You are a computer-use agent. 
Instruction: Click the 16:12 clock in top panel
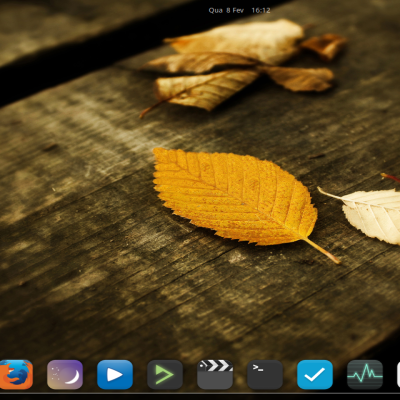[x=261, y=10]
